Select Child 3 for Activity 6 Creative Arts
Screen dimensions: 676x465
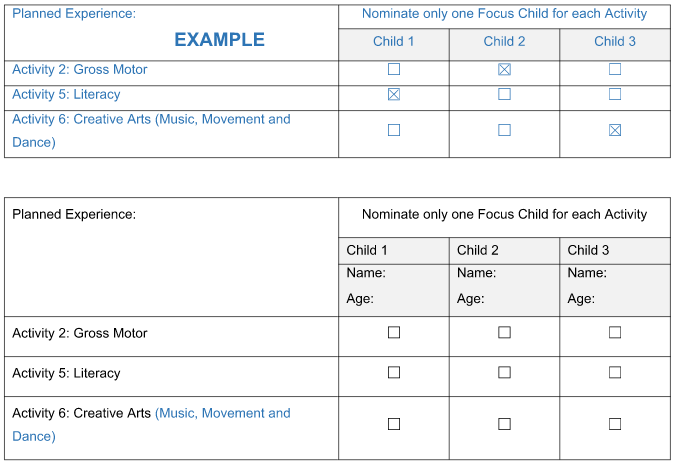click(615, 424)
